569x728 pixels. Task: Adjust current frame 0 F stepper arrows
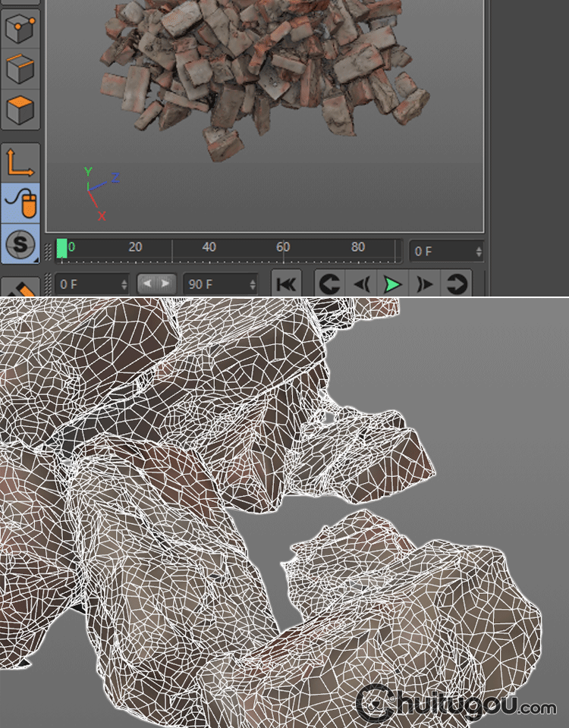tap(478, 251)
